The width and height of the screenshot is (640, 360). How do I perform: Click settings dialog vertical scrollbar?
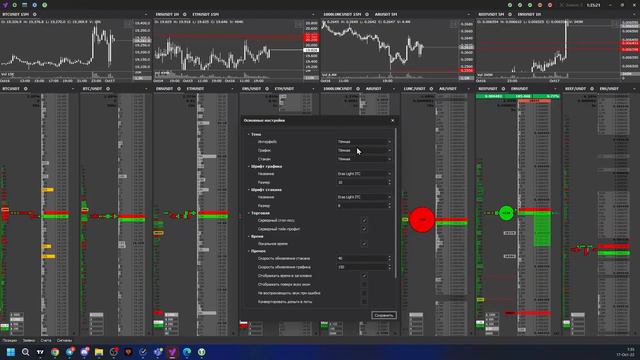[396, 203]
